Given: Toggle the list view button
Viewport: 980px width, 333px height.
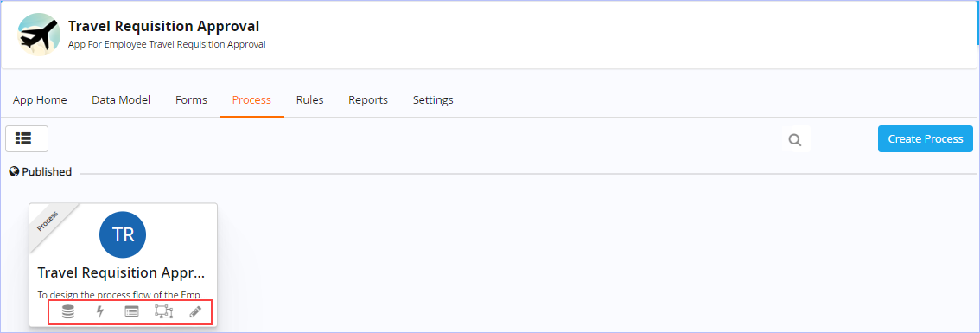Looking at the screenshot, I should [x=27, y=138].
